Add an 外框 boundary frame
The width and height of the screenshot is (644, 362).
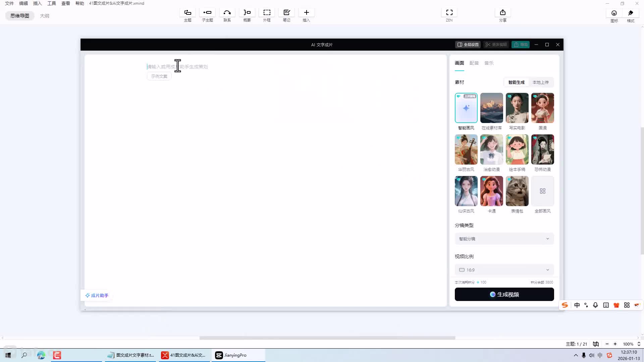(267, 13)
